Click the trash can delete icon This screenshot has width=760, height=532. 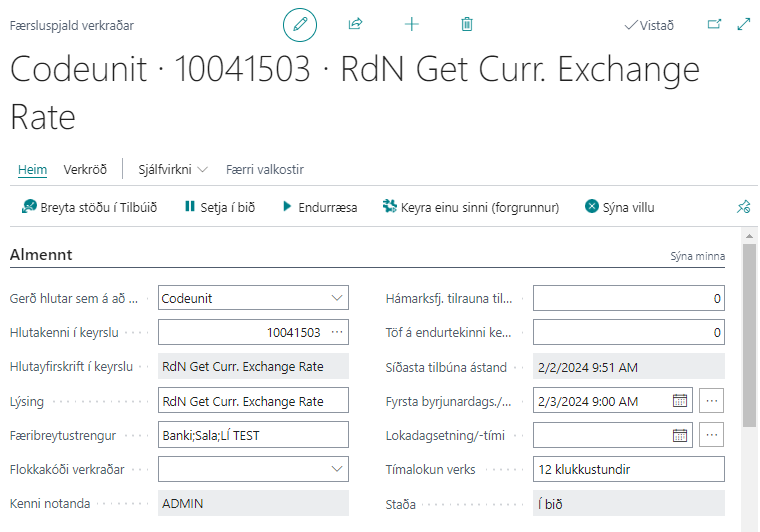click(467, 24)
